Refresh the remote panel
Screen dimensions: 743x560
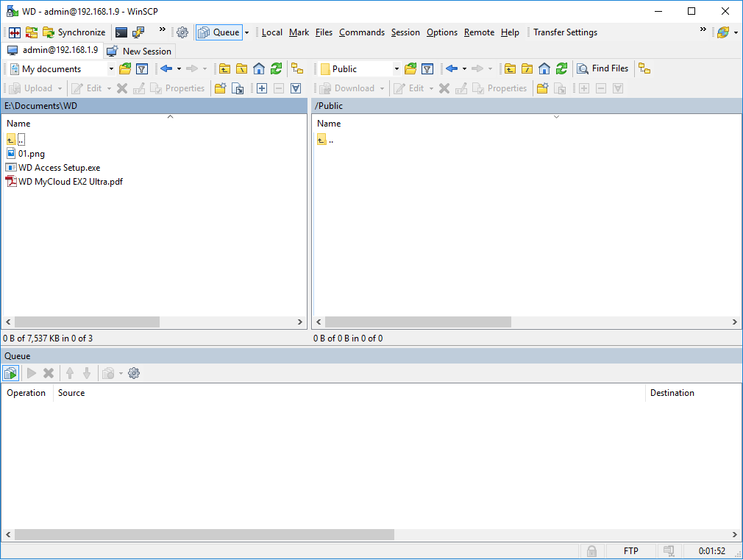(561, 68)
